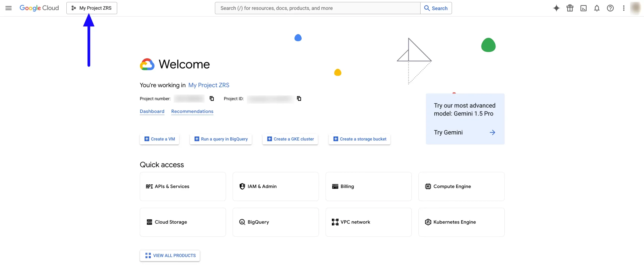Screen dimensions: 644x268
Task: Click the Search button
Action: (436, 8)
